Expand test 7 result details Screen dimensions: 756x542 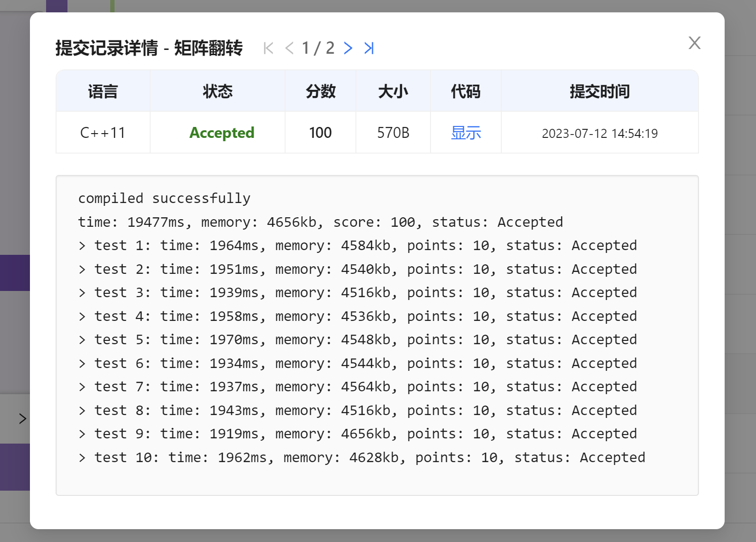[x=82, y=387]
